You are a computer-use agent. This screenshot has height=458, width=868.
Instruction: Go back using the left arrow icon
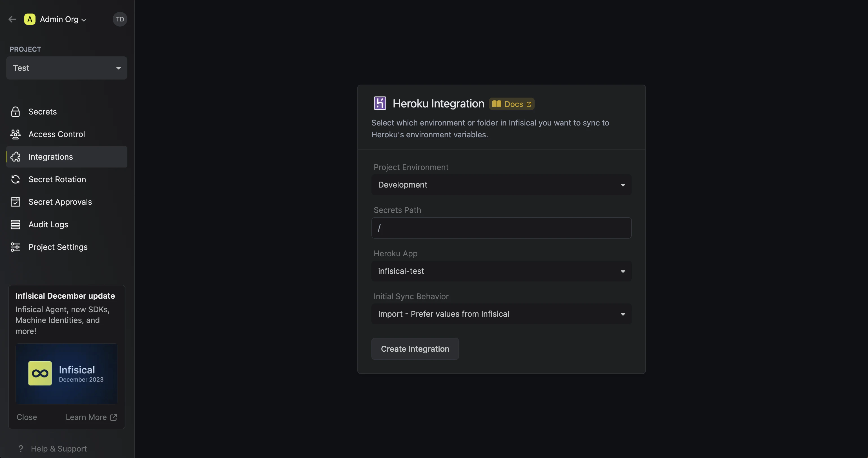12,19
